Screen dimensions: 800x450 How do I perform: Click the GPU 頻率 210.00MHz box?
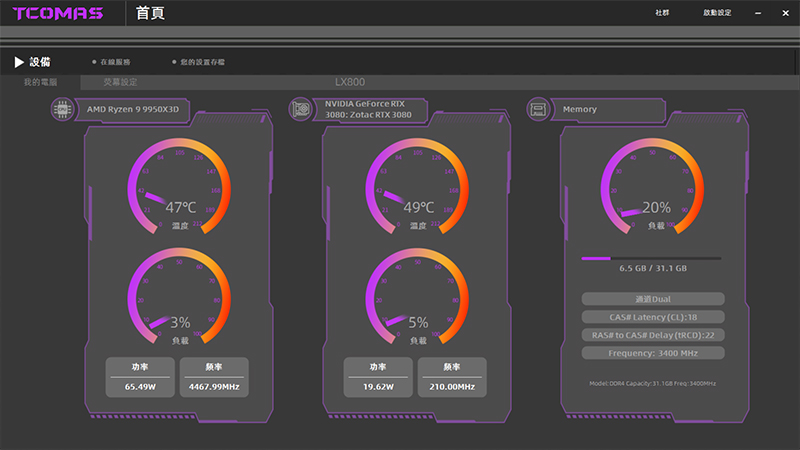pyautogui.click(x=451, y=377)
